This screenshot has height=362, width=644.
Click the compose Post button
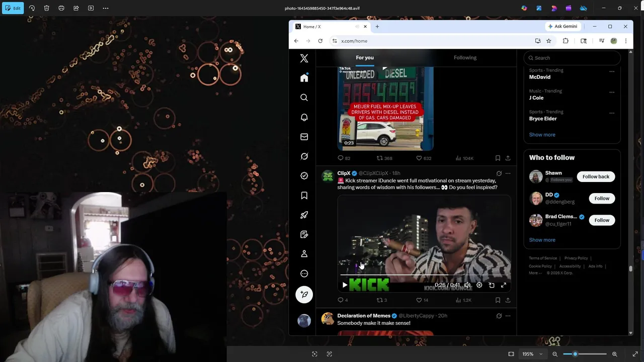304,295
